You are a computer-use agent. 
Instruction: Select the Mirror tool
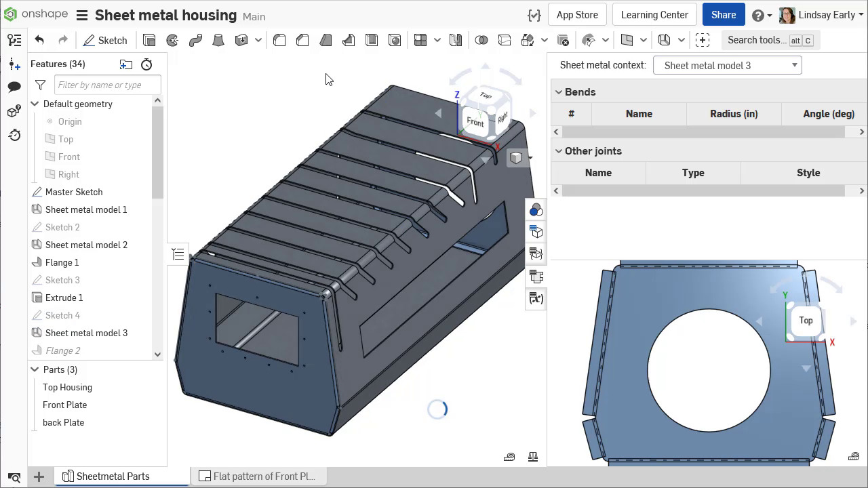[456, 41]
